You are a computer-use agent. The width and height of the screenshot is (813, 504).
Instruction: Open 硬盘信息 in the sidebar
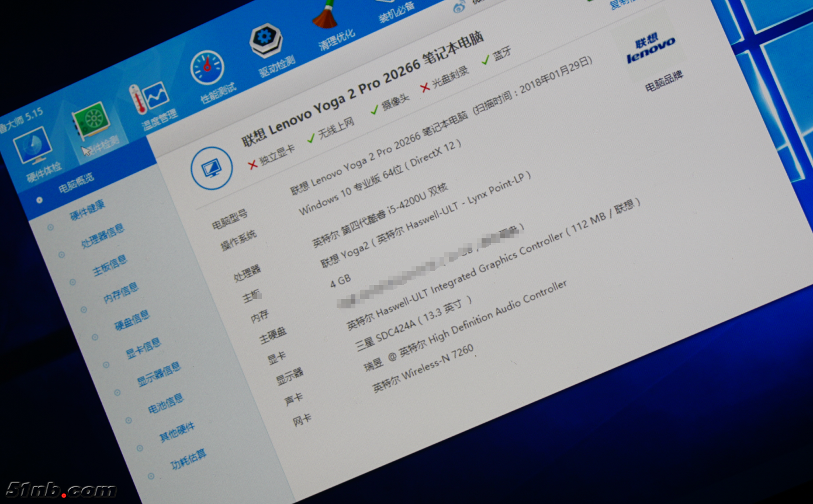[x=132, y=321]
